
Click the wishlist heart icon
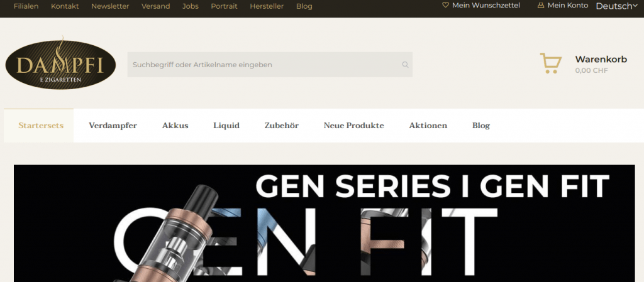coord(445,5)
